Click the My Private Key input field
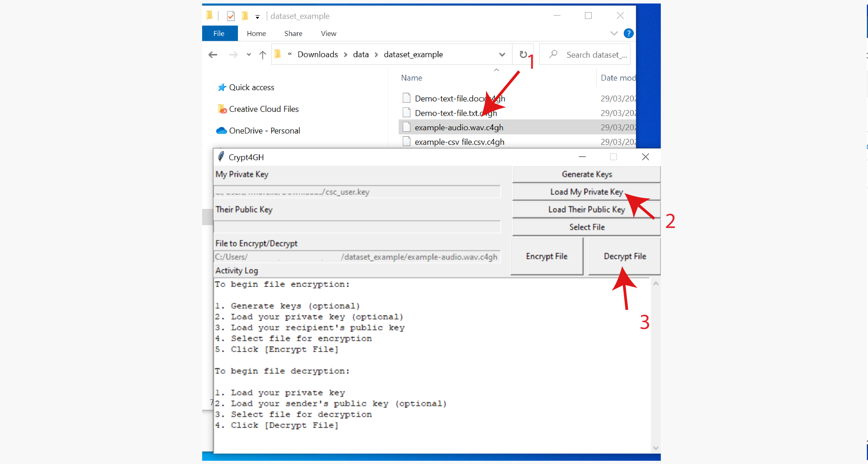 (357, 192)
